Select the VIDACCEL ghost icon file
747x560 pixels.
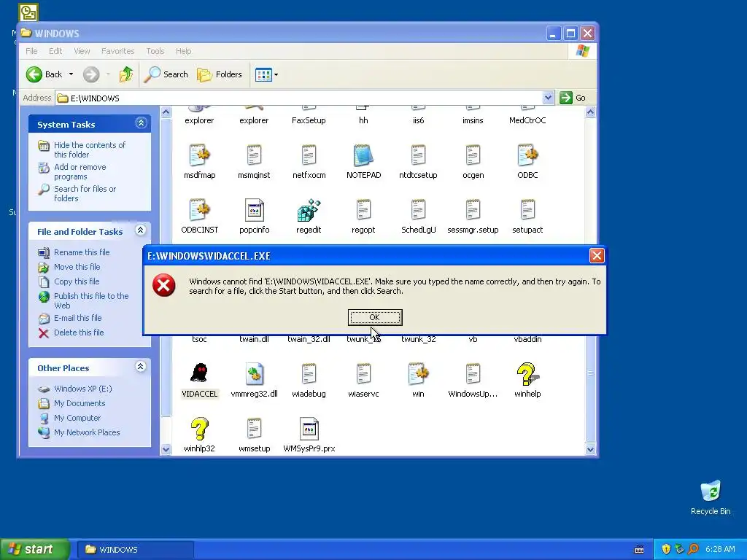click(x=199, y=373)
